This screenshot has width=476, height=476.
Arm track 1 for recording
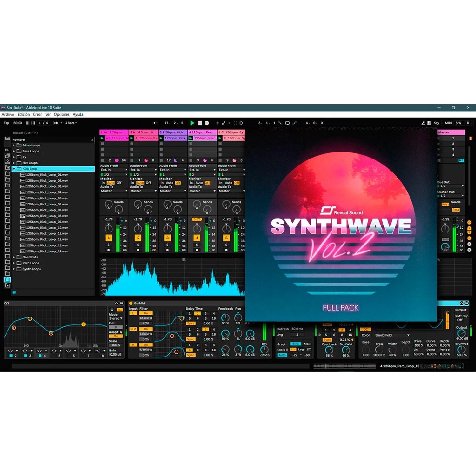[108, 250]
